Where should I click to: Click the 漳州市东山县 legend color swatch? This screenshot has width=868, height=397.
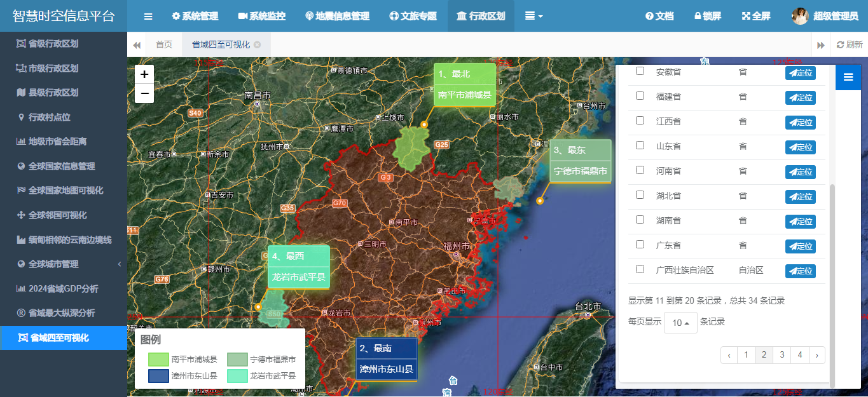pyautogui.click(x=158, y=376)
